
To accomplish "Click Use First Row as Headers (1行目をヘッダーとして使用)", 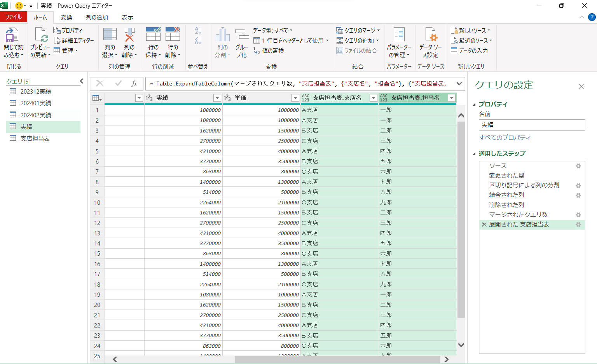I will click(291, 40).
